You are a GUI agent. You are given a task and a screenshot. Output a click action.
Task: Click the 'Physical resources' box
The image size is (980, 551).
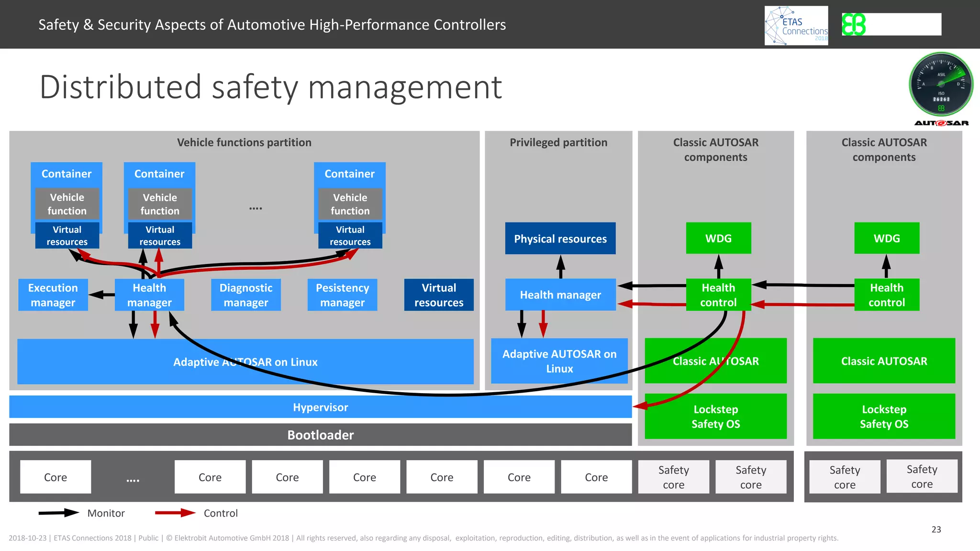point(560,238)
